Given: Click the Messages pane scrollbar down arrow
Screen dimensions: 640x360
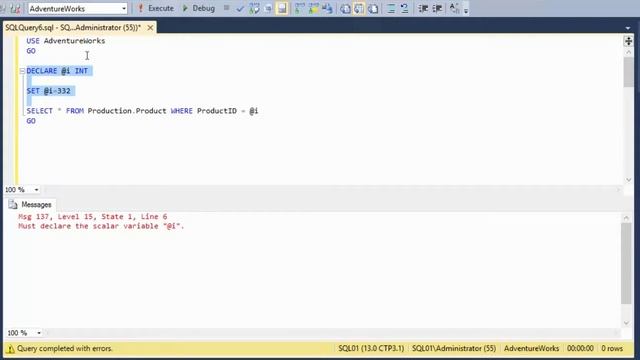Looking at the screenshot, I should 627,323.
